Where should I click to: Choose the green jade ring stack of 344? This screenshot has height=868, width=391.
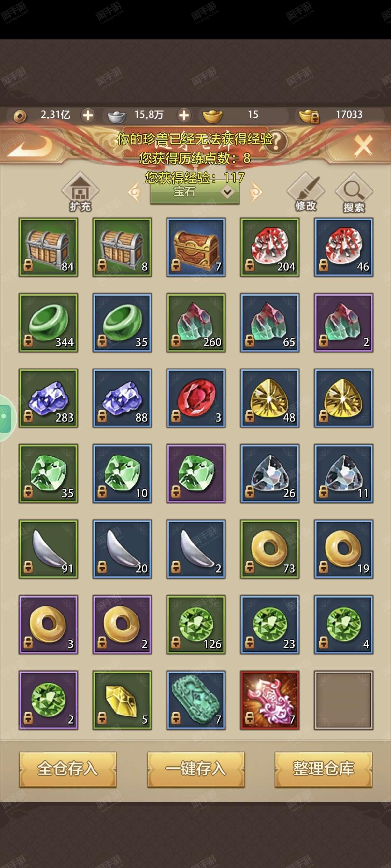click(x=48, y=323)
